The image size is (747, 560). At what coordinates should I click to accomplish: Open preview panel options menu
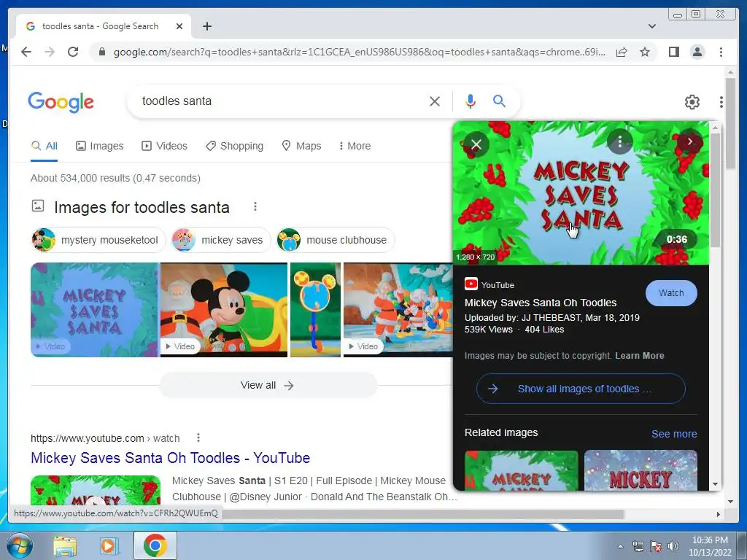pos(620,142)
